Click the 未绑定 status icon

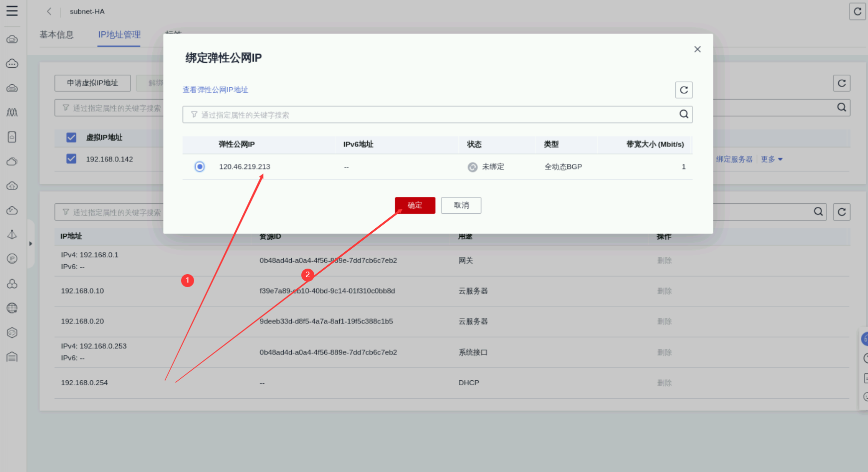pos(472,167)
